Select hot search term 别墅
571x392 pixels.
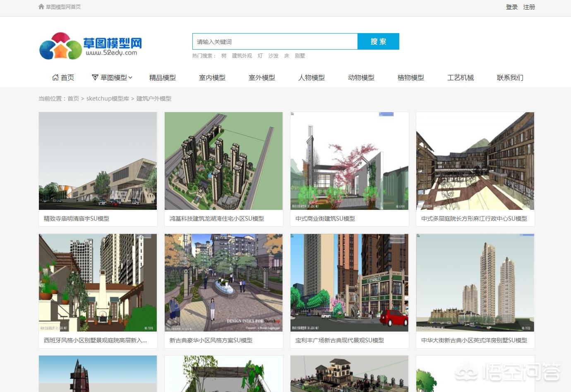tap(300, 56)
